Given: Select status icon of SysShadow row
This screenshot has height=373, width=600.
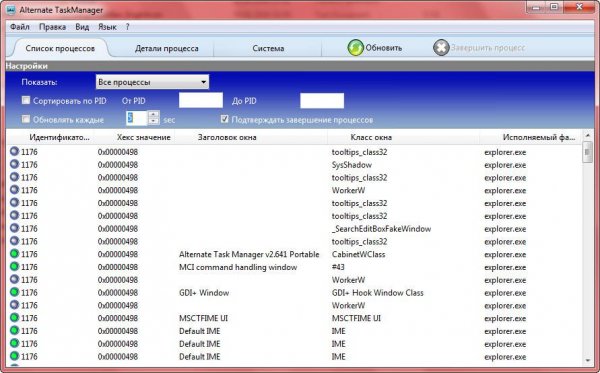Looking at the screenshot, I should point(14,164).
